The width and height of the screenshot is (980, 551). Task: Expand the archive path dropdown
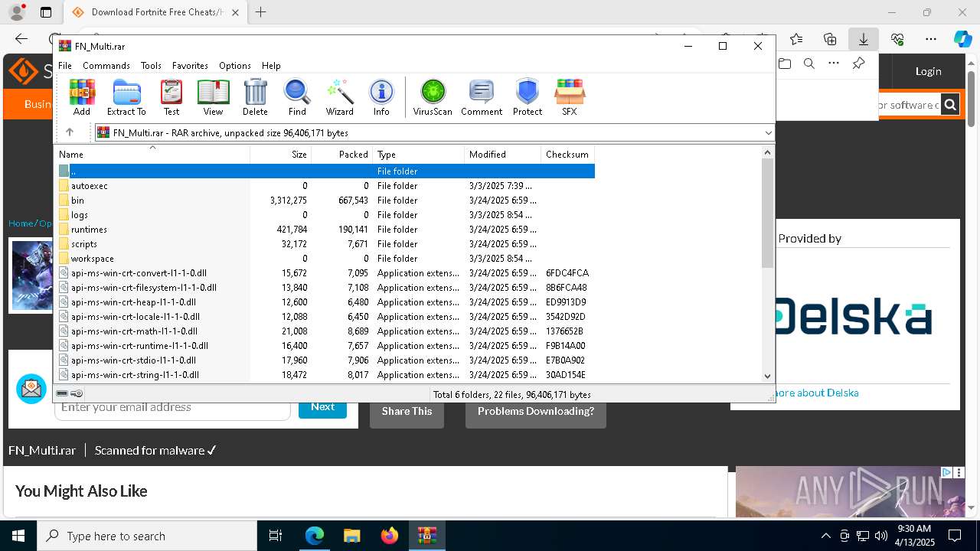pos(768,133)
